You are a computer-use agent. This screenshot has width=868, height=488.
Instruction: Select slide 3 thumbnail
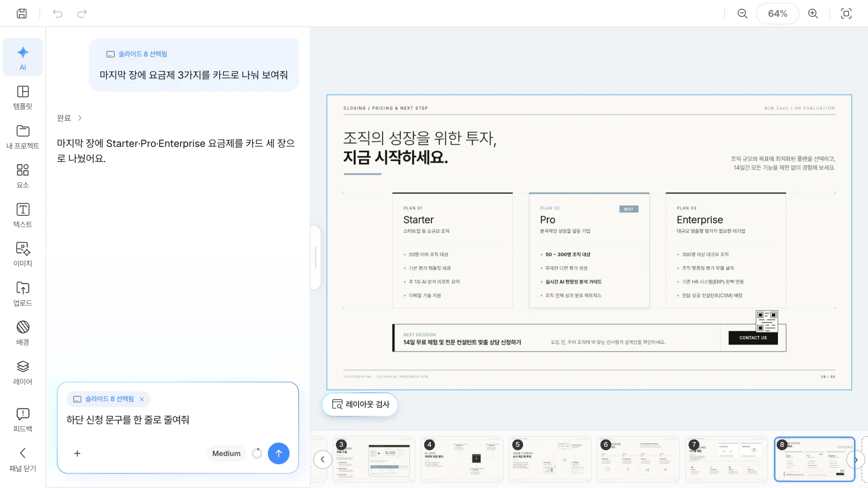click(374, 459)
